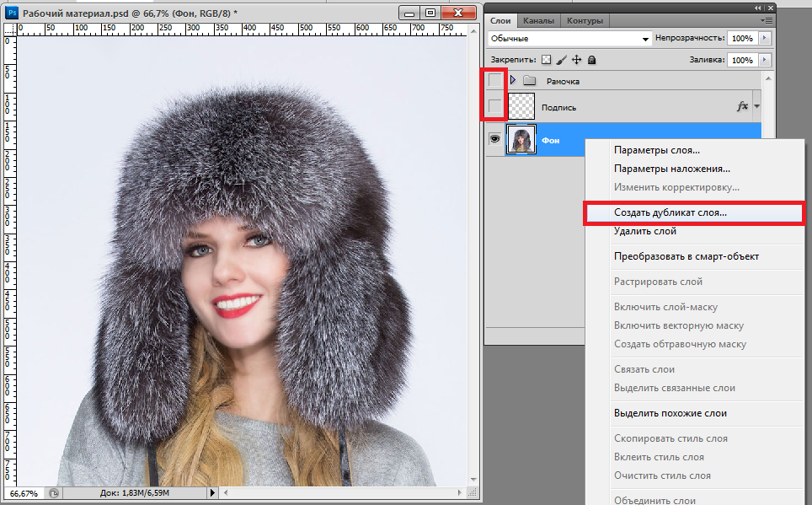Click lock transparent pixels icon
Viewport: 812px width, 505px height.
coord(546,60)
